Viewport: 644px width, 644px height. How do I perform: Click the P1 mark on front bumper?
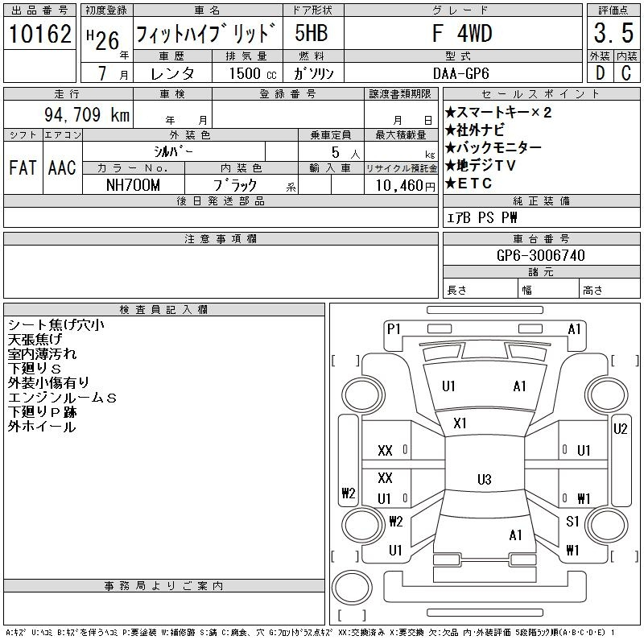tap(394, 328)
